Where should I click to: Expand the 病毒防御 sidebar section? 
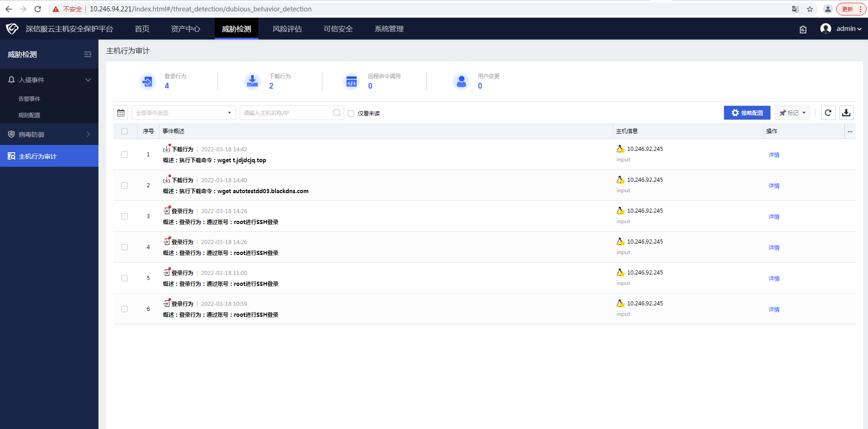coord(88,134)
